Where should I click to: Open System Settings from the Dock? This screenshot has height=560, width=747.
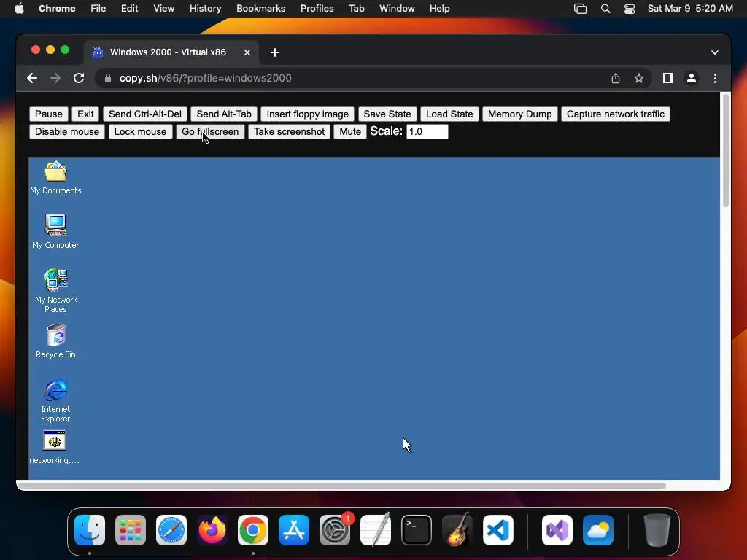[335, 529]
